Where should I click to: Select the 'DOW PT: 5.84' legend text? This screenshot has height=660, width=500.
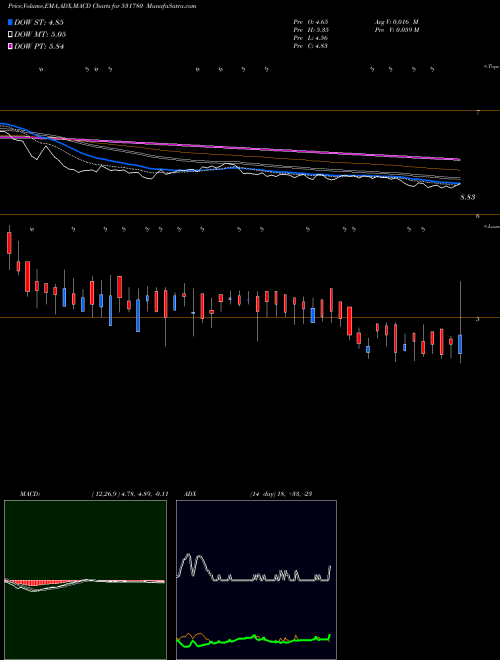click(39, 46)
